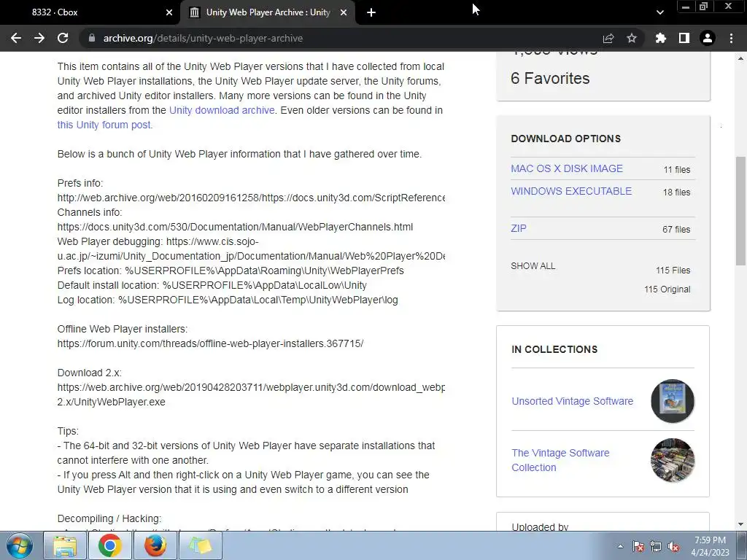Click the '6 Favorites' text

click(550, 78)
